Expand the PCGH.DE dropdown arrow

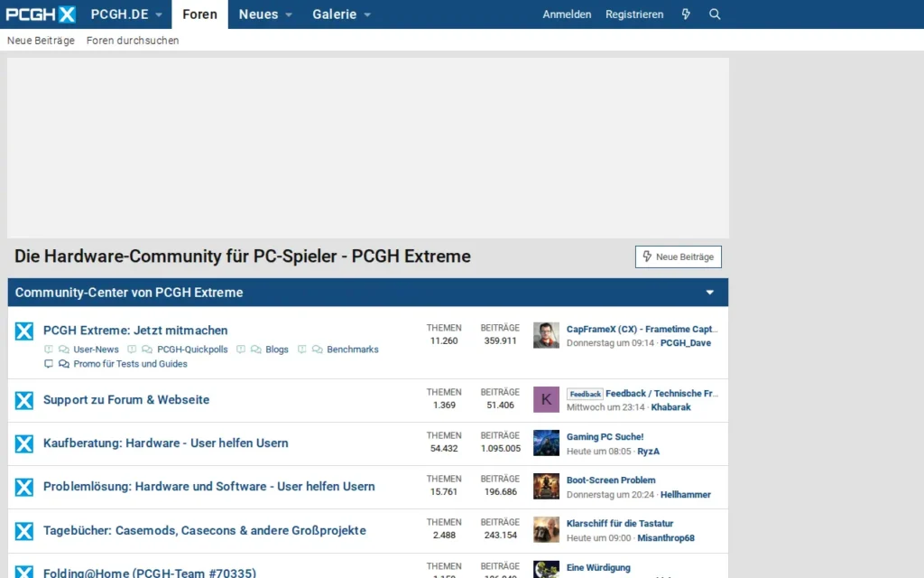[x=159, y=14]
